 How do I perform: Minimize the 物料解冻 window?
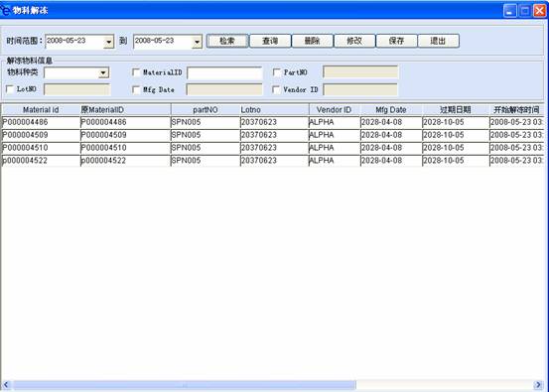click(510, 11)
